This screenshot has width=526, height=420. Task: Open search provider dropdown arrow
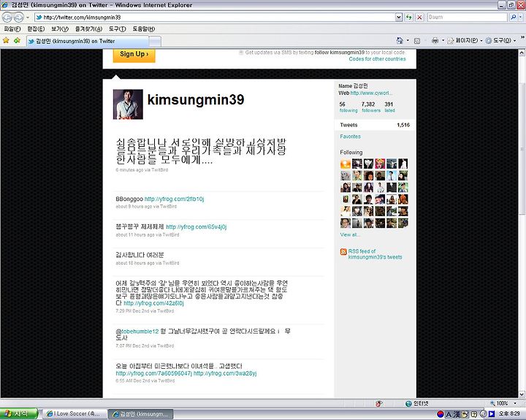[x=521, y=17]
